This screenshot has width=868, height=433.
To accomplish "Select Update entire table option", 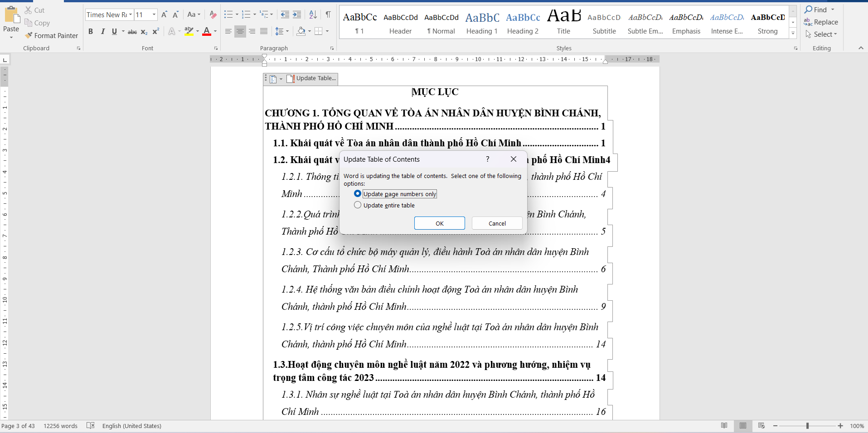I will [384, 205].
